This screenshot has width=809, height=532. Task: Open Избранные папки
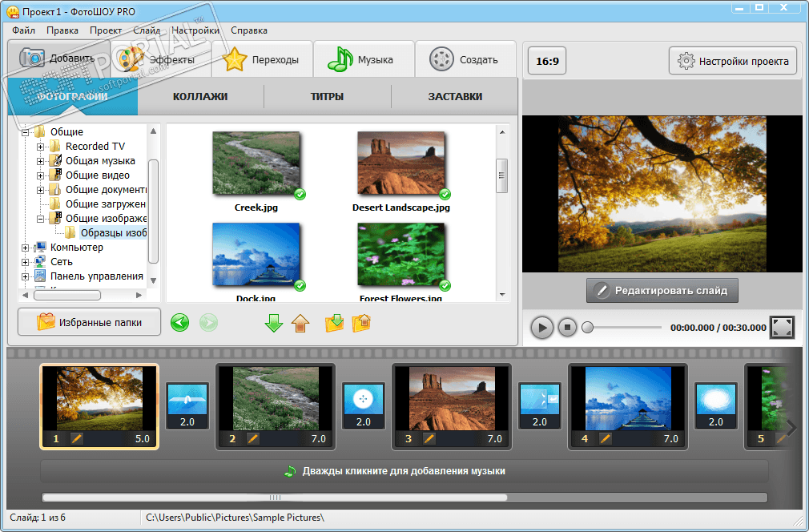(x=89, y=323)
